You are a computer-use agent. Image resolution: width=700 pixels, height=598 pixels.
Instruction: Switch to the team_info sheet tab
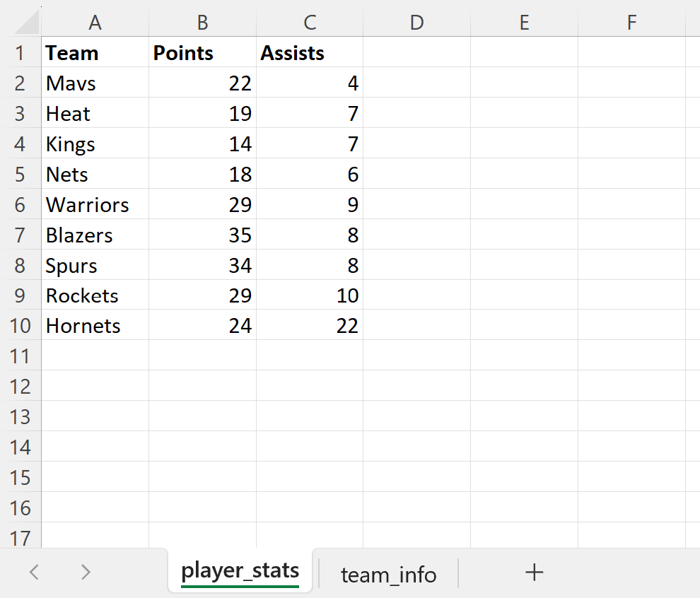pos(388,575)
